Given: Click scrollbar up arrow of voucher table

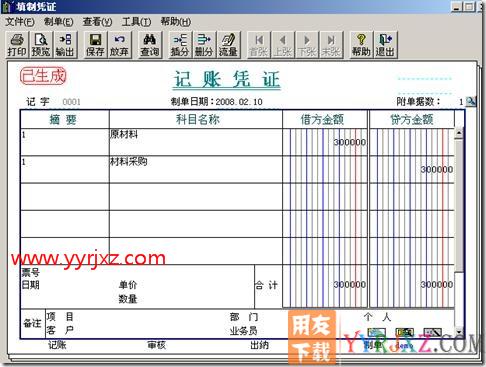Looking at the screenshot, I should point(459,133).
